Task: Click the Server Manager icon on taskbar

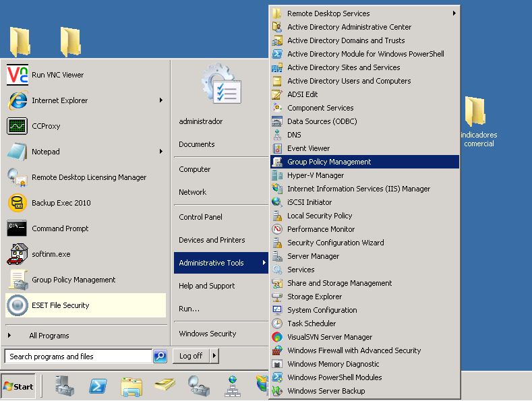Action: [65, 386]
